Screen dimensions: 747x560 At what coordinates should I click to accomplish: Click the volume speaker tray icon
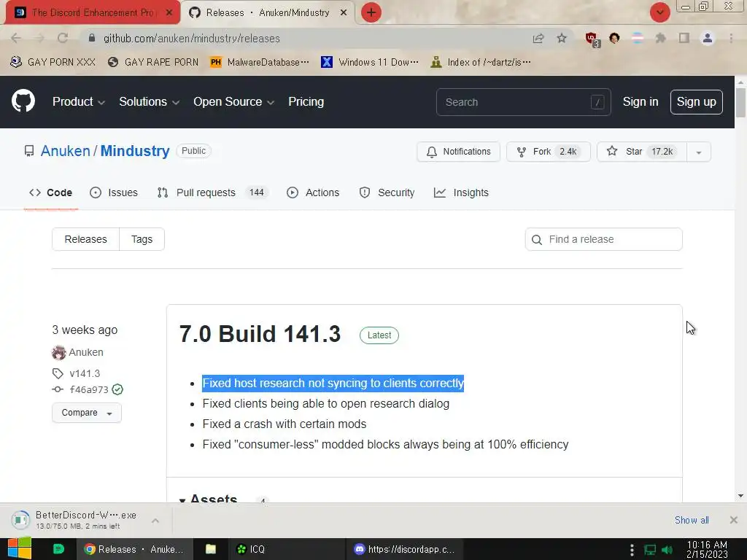(667, 550)
